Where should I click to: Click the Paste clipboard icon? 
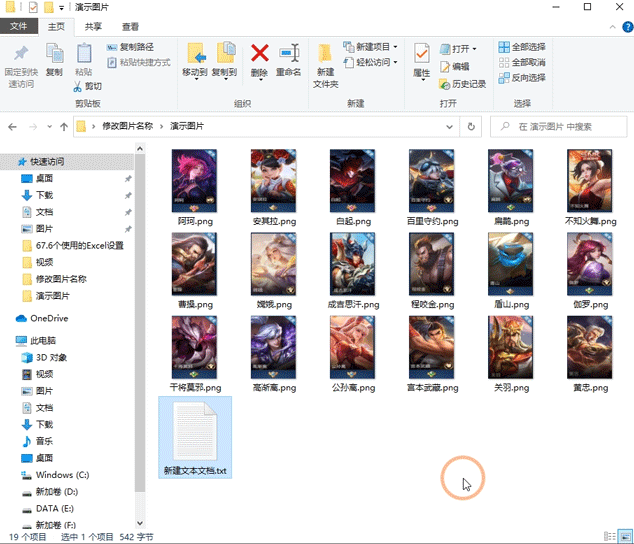(84, 53)
